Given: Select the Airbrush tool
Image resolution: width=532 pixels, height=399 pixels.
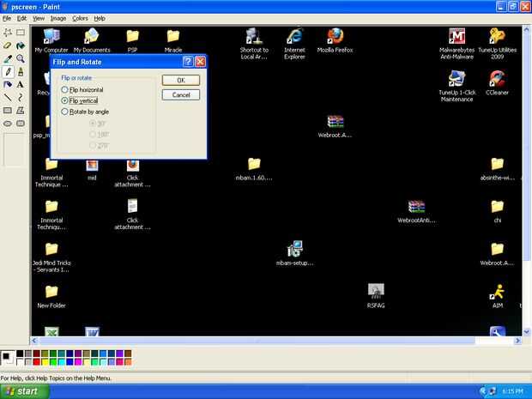Looking at the screenshot, I should [8, 84].
